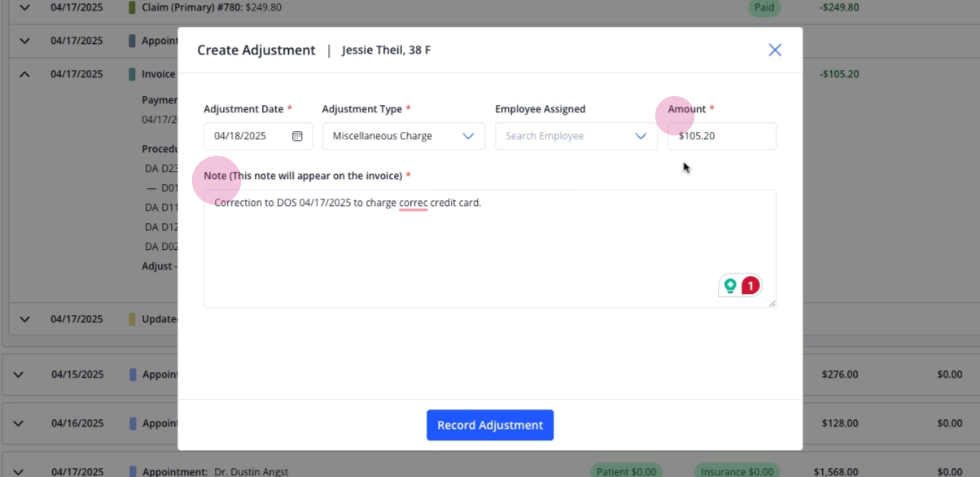Collapse the 04/17/2025 Invoice ledger row
The image size is (980, 477).
coord(24,74)
